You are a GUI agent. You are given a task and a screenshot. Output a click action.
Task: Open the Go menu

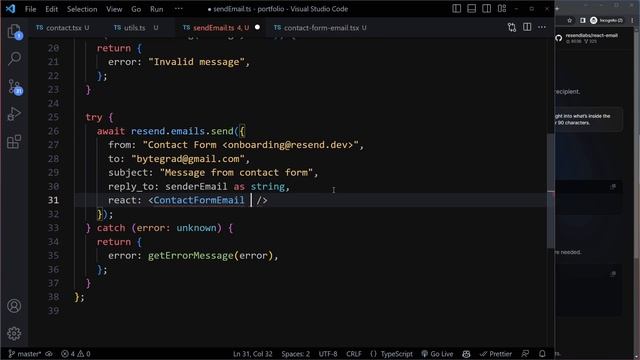coord(136,9)
